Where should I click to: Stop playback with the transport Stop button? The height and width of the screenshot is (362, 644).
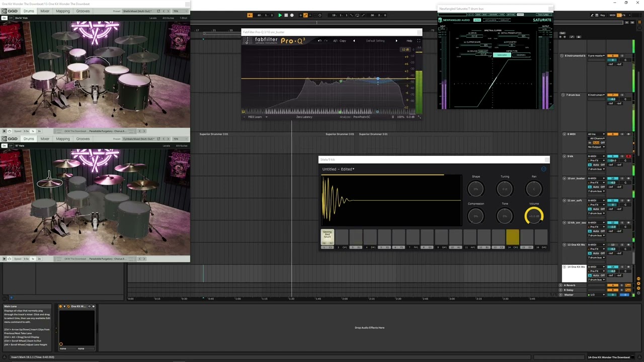tap(286, 15)
